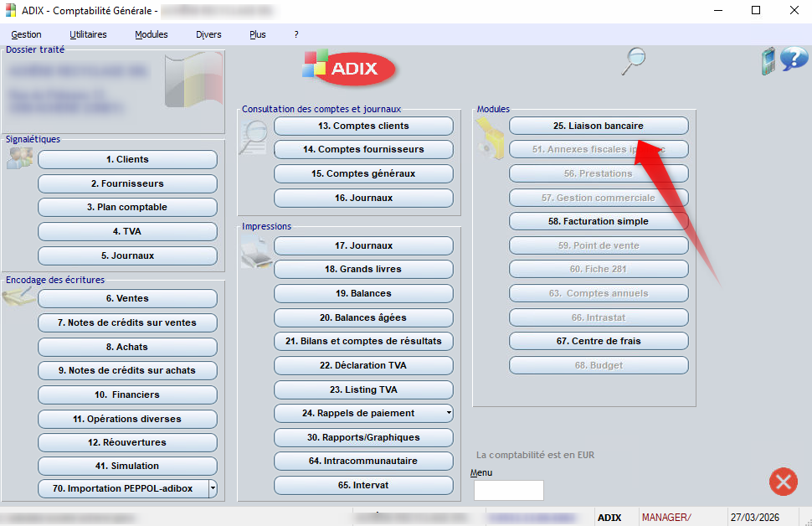Click the magnifying glass search icon

coord(635,61)
